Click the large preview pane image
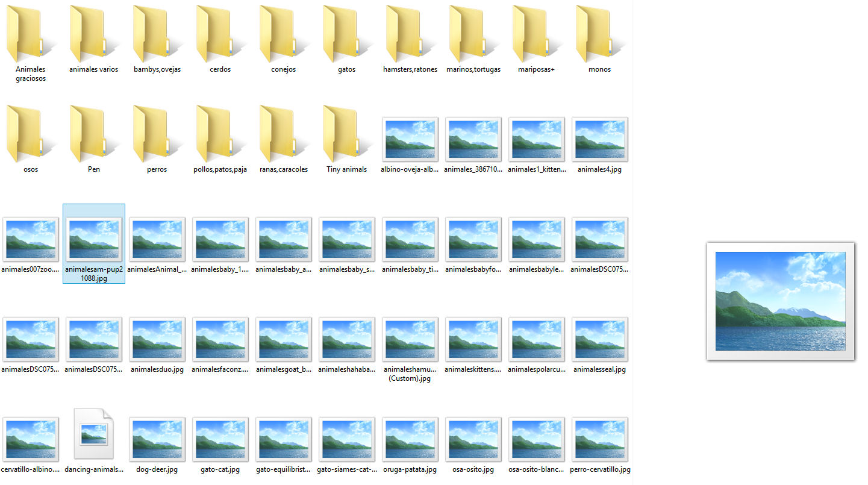The image size is (868, 485). [780, 301]
